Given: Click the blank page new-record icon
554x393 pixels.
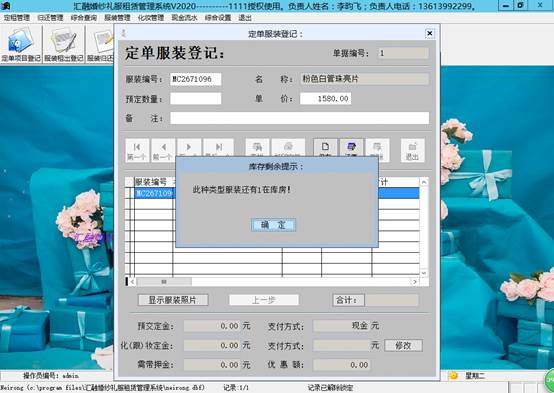Looking at the screenshot, I should click(x=325, y=148).
